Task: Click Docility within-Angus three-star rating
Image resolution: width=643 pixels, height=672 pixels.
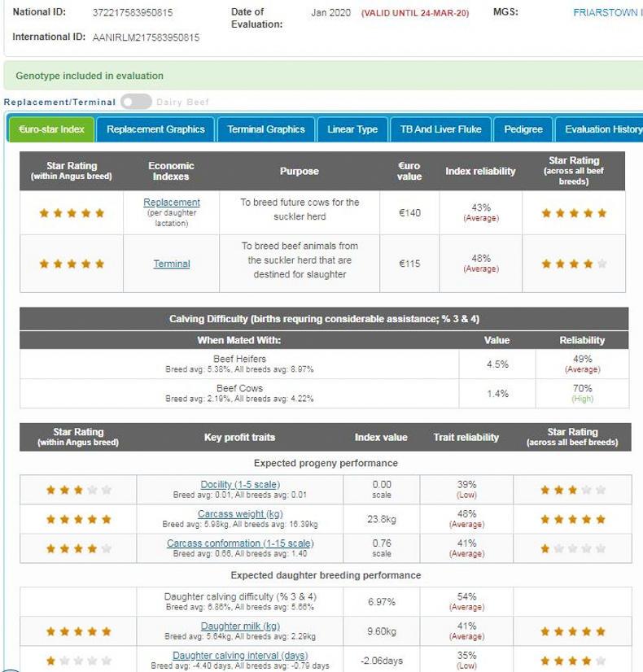Action: click(78, 491)
